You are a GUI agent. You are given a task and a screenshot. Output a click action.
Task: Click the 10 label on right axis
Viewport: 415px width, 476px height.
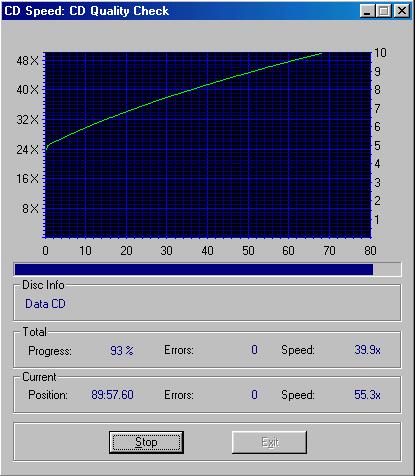[380, 53]
